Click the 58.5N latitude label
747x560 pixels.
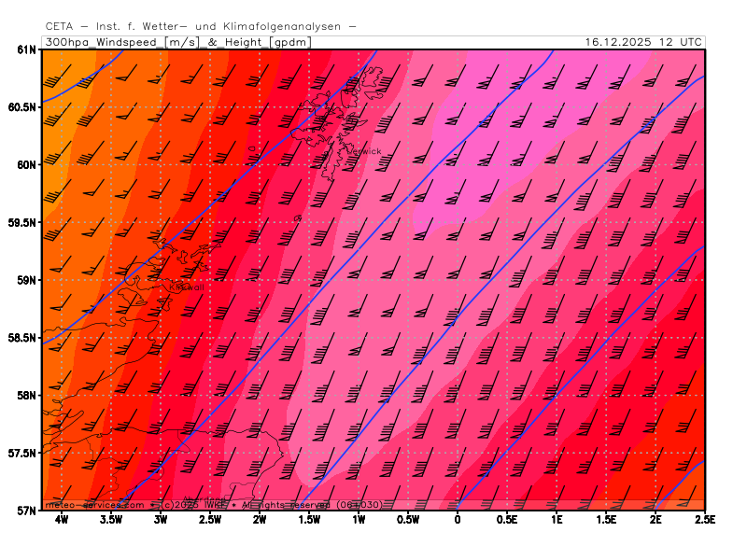22,338
